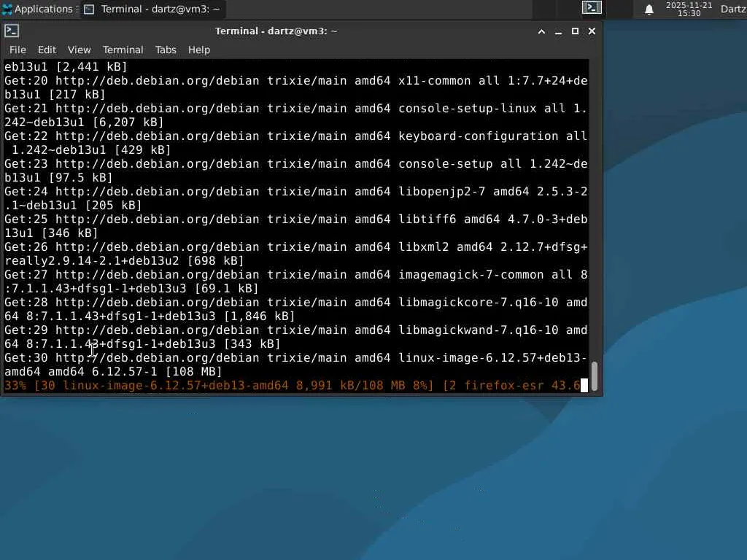
Task: Open the Dartz user menu in the panel
Action: tap(733, 9)
